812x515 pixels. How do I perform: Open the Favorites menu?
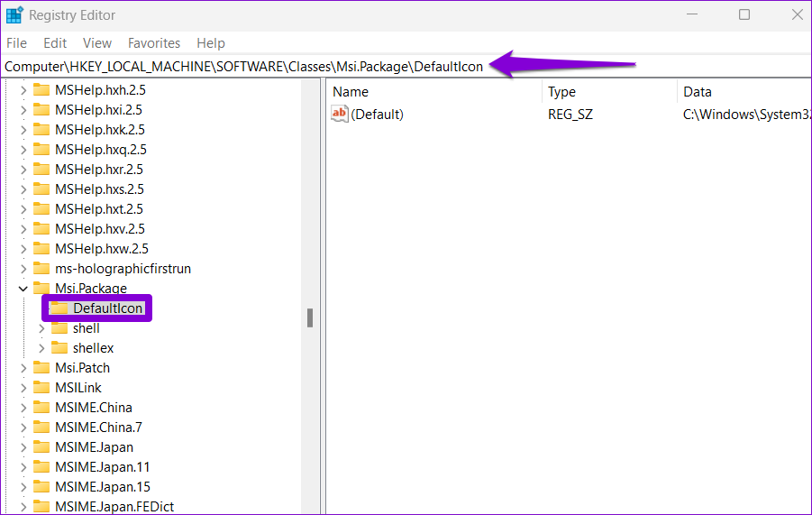click(x=154, y=43)
